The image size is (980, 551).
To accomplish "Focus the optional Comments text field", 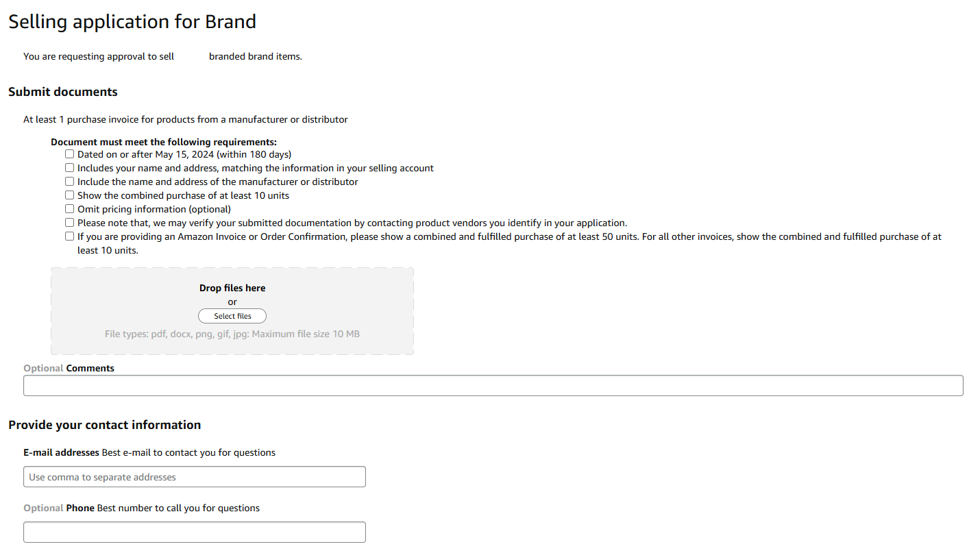I will 493,385.
